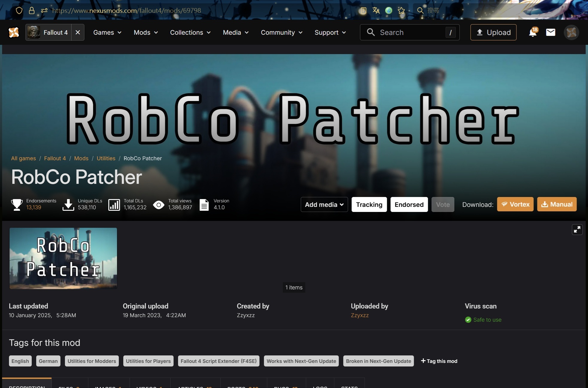Open site permissions icon in address bar
588x388 pixels.
44,10
